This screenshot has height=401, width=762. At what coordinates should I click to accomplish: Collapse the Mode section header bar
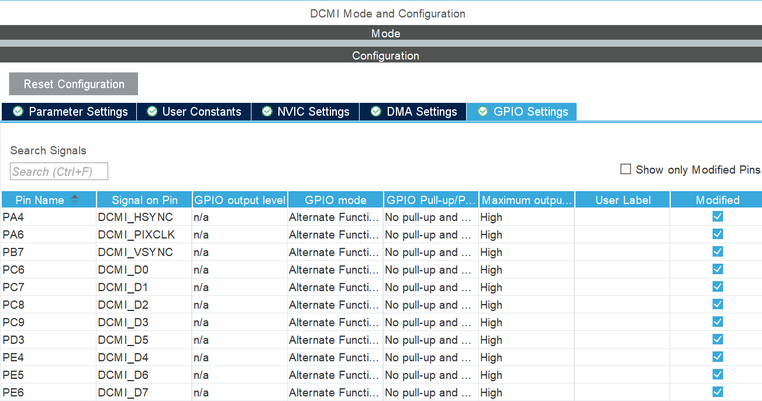point(381,33)
